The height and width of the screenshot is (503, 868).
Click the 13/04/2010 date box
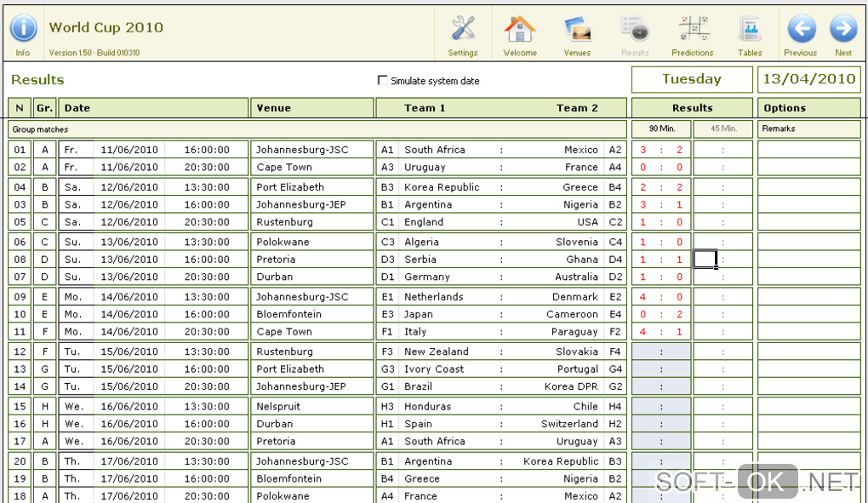[x=808, y=79]
